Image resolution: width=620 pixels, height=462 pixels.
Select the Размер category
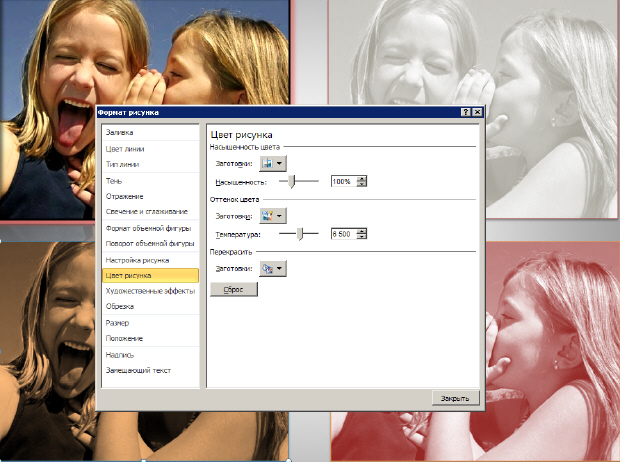click(150, 323)
